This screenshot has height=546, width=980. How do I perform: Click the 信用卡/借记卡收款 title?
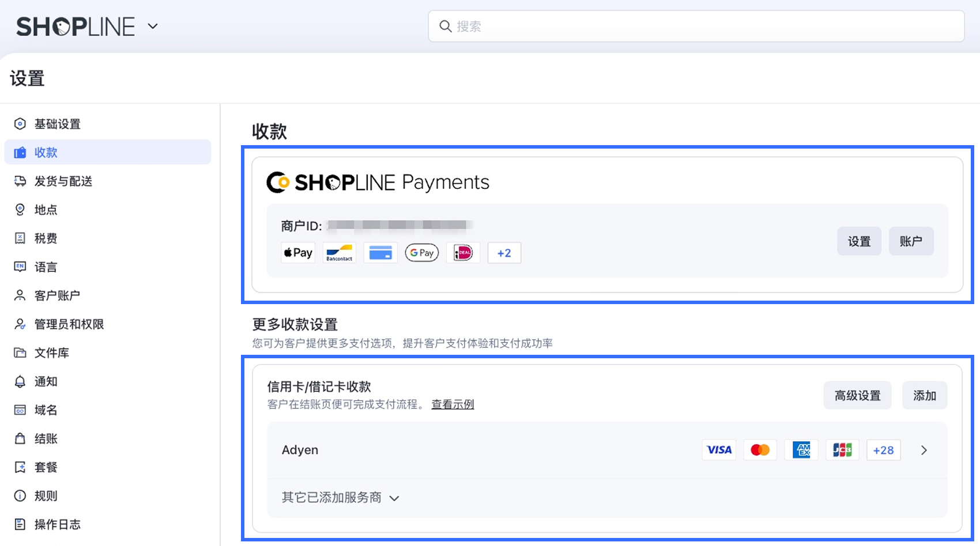[x=319, y=386]
